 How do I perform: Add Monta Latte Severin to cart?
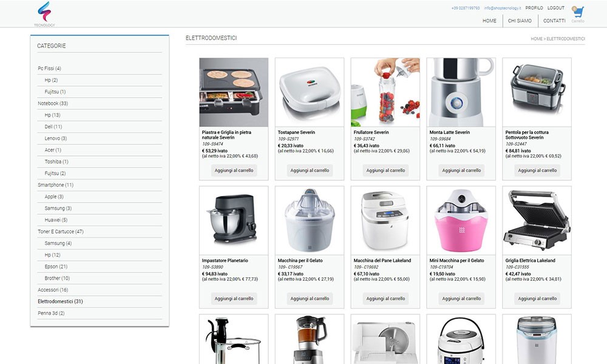[x=461, y=170]
